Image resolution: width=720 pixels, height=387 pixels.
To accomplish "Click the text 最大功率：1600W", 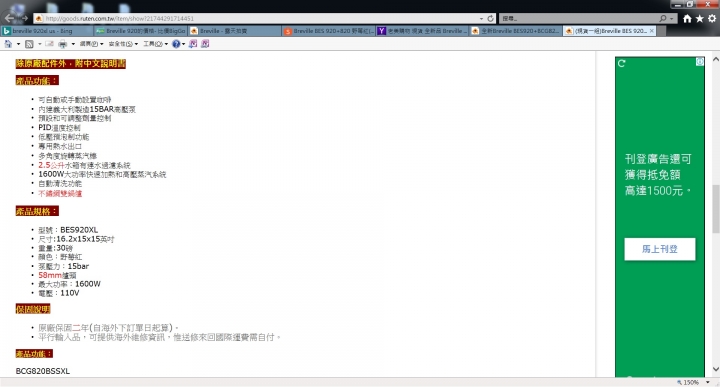I will pos(69,284).
